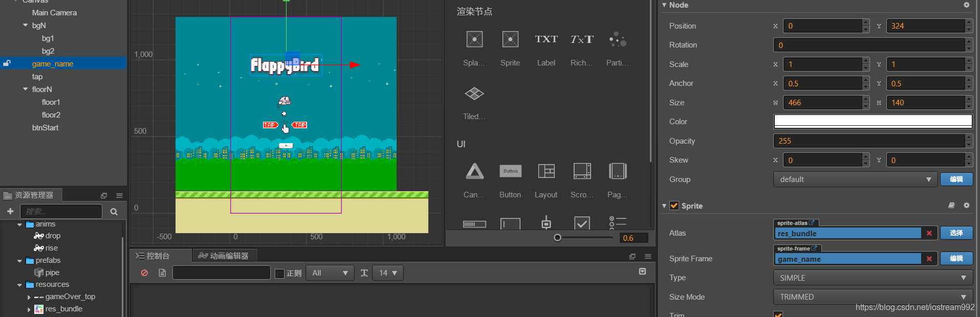Open the Group default dropdown
This screenshot has width=980, height=317.
click(856, 179)
